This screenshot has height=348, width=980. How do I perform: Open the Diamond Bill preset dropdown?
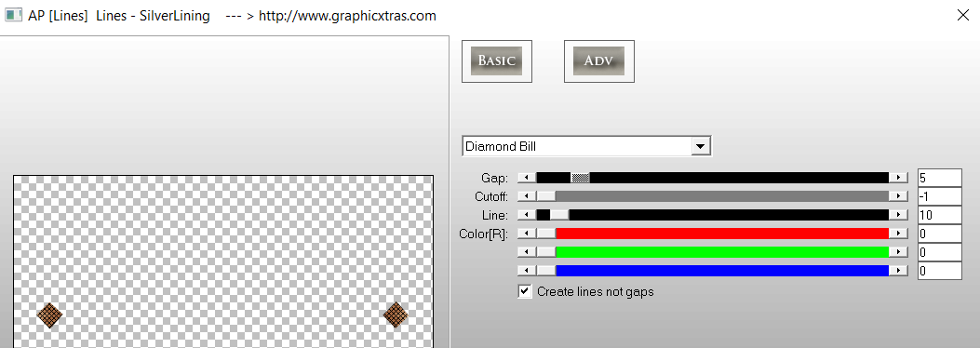click(x=587, y=146)
